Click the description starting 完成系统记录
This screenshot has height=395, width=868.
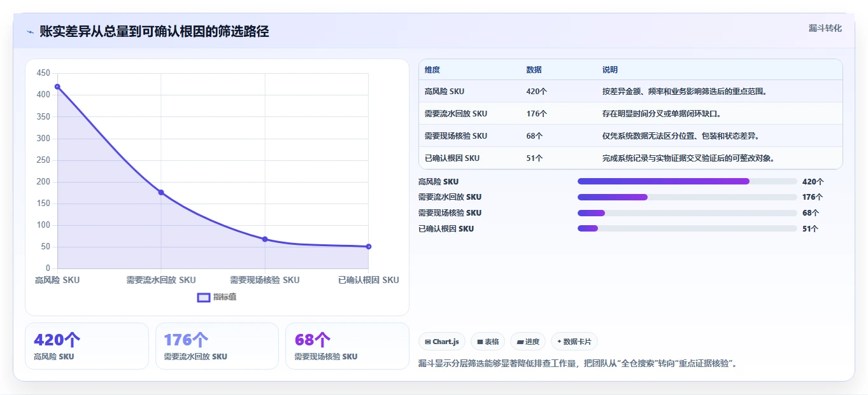688,158
